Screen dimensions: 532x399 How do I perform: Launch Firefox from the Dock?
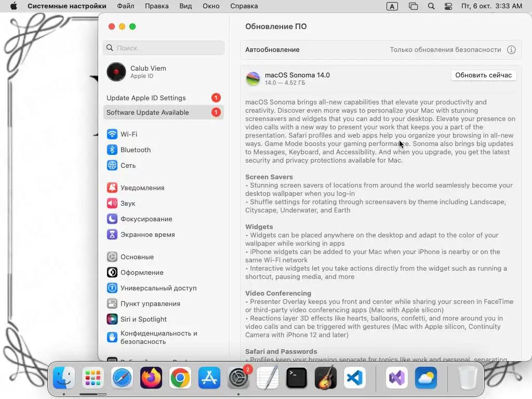coord(151,378)
